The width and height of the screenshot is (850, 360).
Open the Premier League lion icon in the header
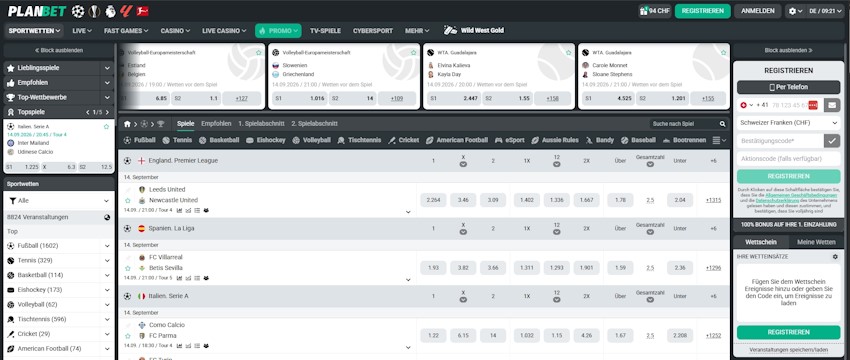pyautogui.click(x=111, y=11)
